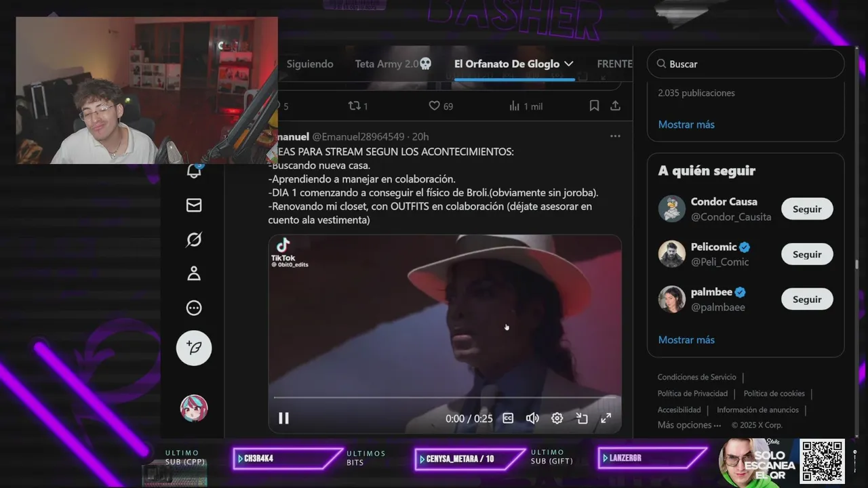Viewport: 868px width, 488px height.
Task: Expand the El Orfanato De Gloglo chevron
Action: [x=568, y=64]
